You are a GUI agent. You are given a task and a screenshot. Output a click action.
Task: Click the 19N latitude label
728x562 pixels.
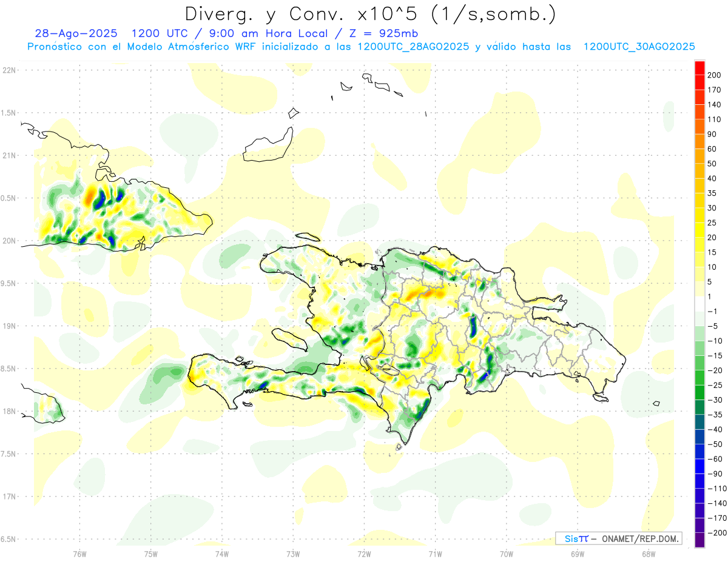(x=9, y=326)
